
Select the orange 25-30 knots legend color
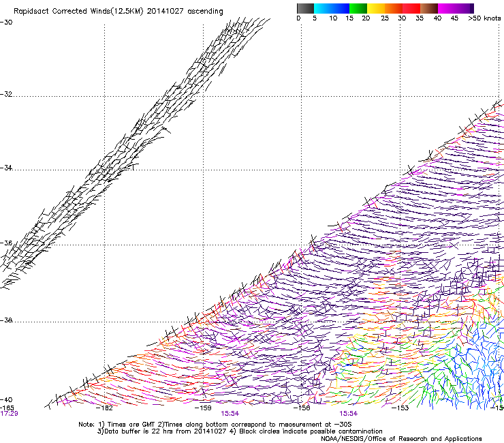(x=394, y=8)
